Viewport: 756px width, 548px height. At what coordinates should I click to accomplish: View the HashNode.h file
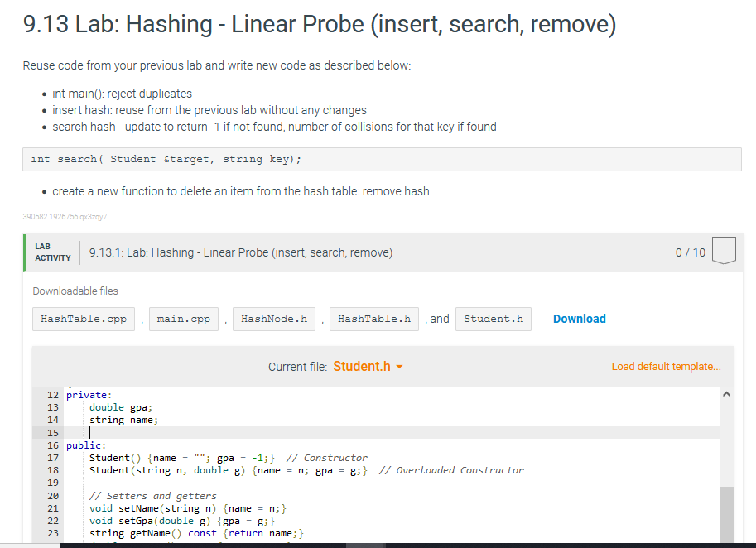pyautogui.click(x=273, y=318)
